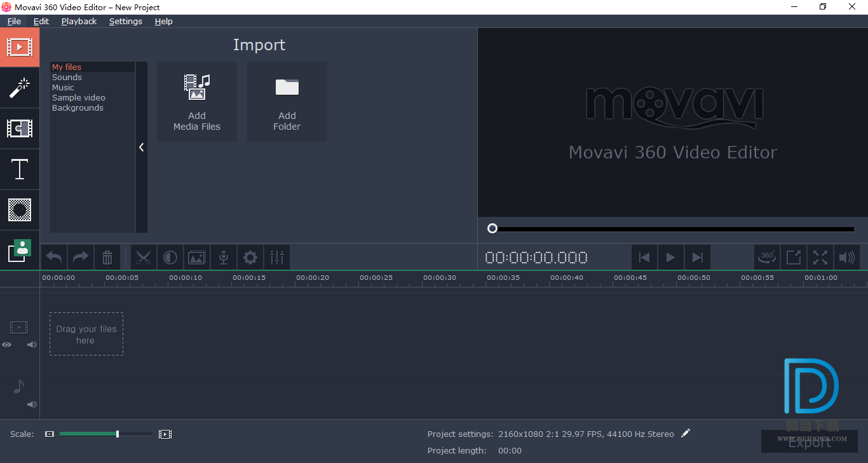Mute the video track speaker
Screen dimensions: 868x463
[32, 345]
